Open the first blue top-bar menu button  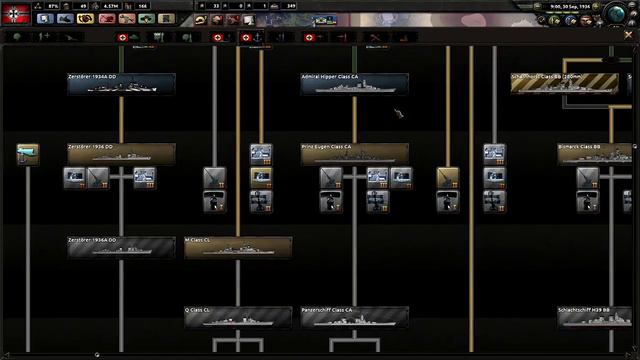click(x=45, y=19)
